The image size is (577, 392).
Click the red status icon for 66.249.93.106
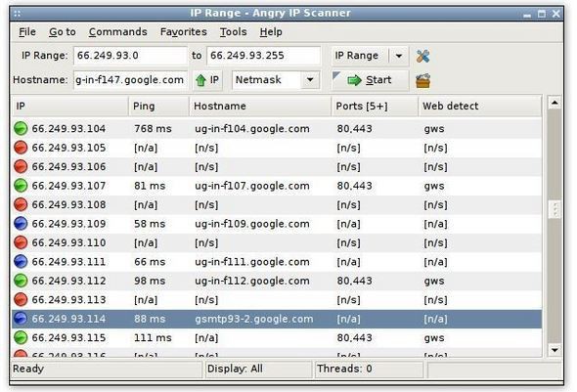point(21,166)
